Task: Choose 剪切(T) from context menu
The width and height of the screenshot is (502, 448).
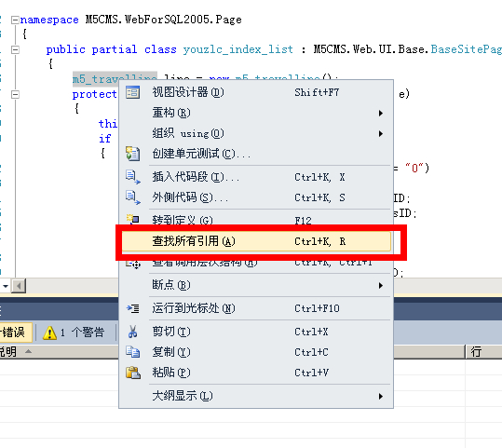Action: click(256, 332)
